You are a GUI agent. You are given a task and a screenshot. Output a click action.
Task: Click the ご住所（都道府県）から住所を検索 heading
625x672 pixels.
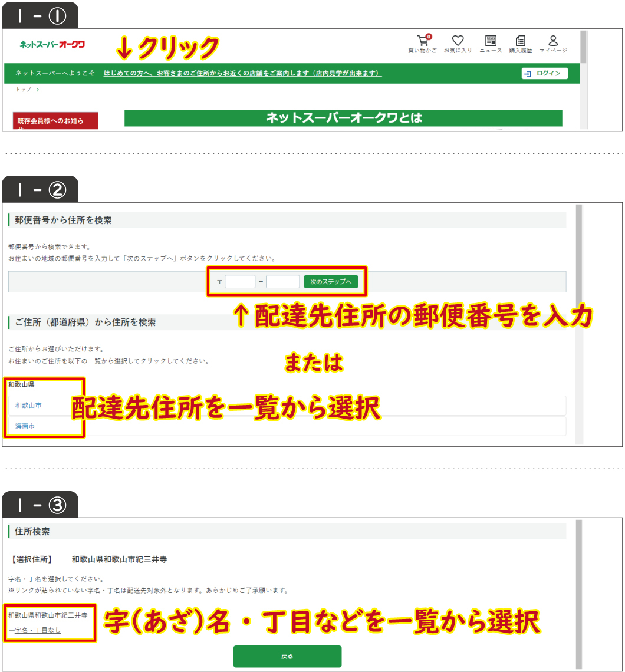pos(85,322)
